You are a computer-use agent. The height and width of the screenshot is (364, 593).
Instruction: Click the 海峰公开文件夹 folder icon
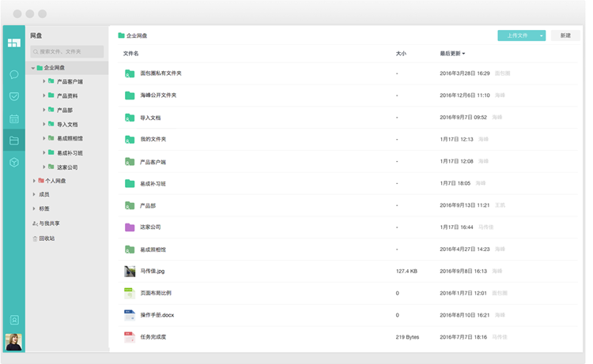(x=130, y=96)
